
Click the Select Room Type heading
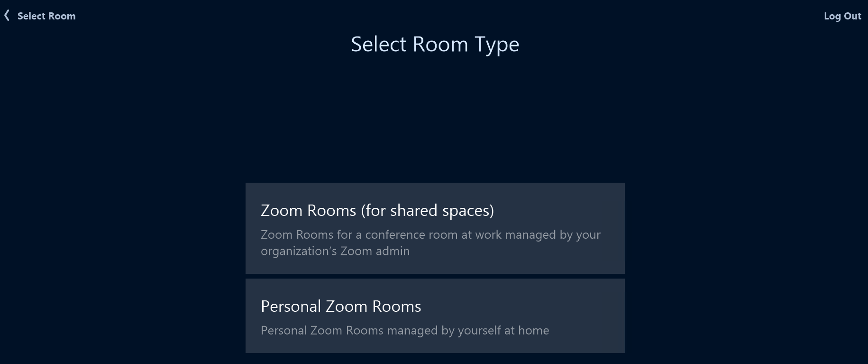tap(435, 45)
